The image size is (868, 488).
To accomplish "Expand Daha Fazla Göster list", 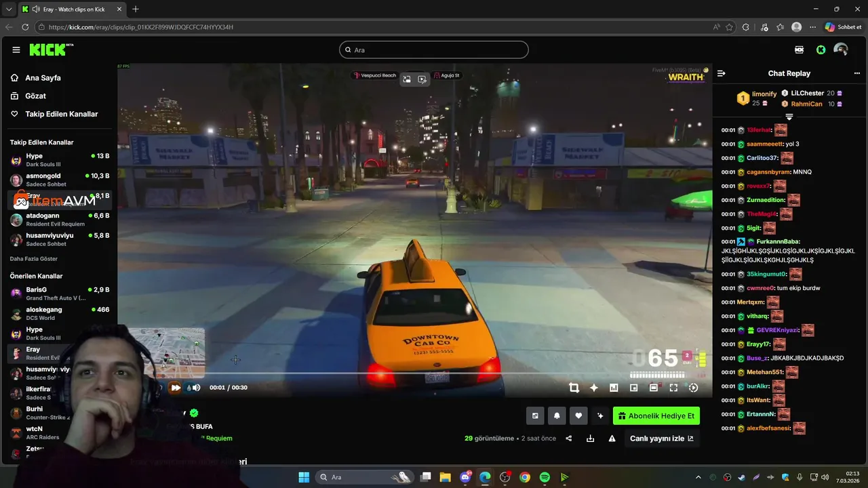I will point(34,259).
